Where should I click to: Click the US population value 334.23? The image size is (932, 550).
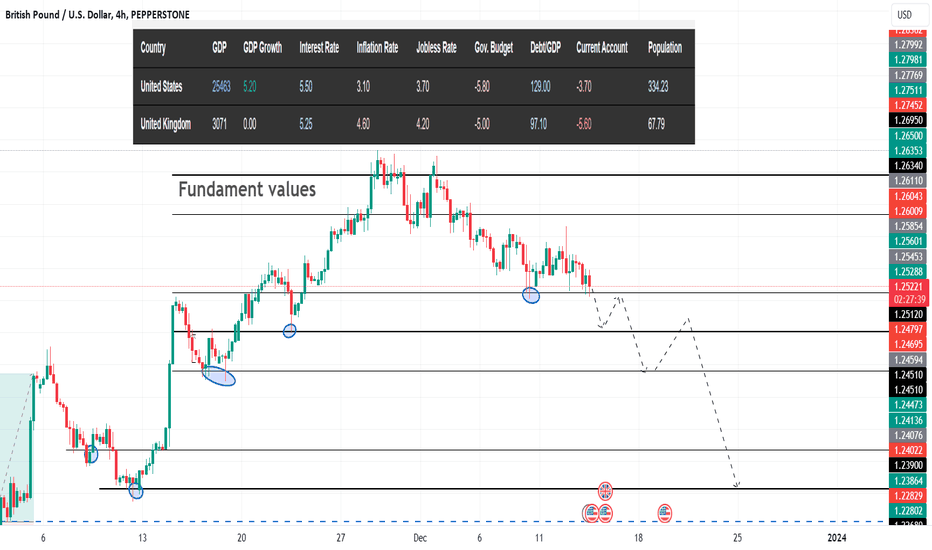tap(658, 86)
